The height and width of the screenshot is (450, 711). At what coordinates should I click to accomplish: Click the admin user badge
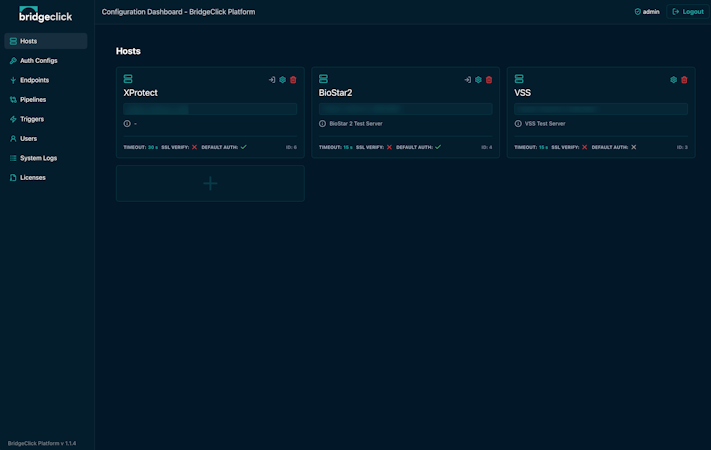tap(647, 12)
